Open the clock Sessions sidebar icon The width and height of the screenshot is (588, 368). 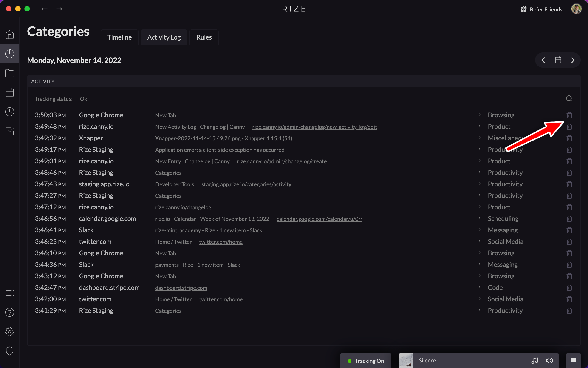pyautogui.click(x=10, y=112)
